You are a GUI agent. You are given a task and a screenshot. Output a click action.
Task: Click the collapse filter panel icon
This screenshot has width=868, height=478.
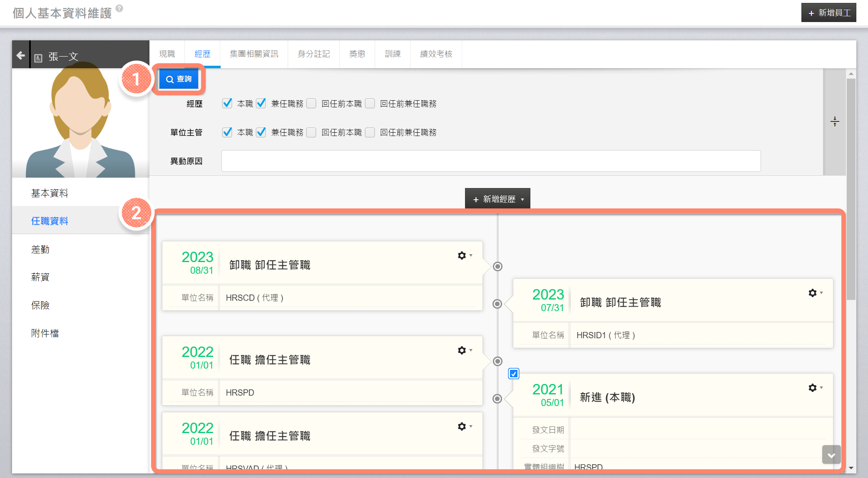coord(835,121)
